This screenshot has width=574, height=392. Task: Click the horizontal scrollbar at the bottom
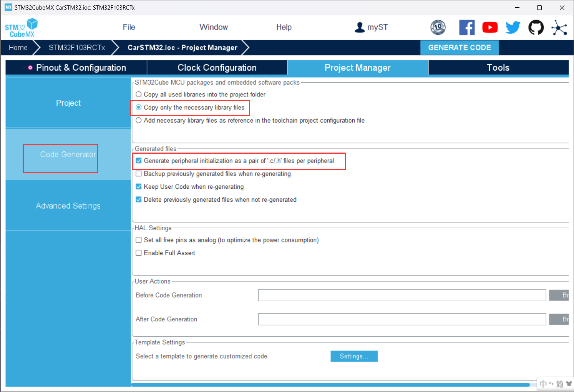click(330, 385)
